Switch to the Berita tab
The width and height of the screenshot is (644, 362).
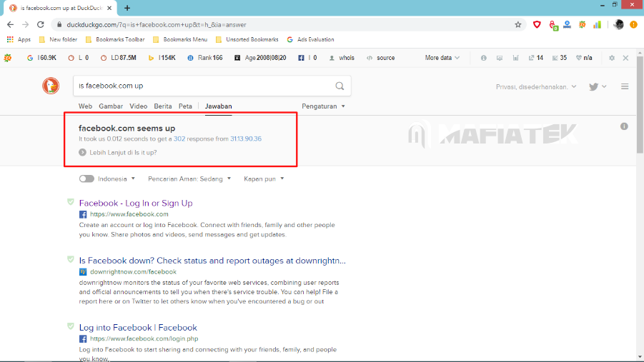[x=163, y=106]
